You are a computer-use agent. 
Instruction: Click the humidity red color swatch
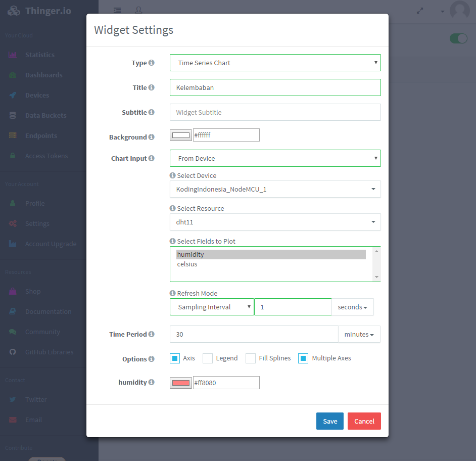pyautogui.click(x=180, y=383)
